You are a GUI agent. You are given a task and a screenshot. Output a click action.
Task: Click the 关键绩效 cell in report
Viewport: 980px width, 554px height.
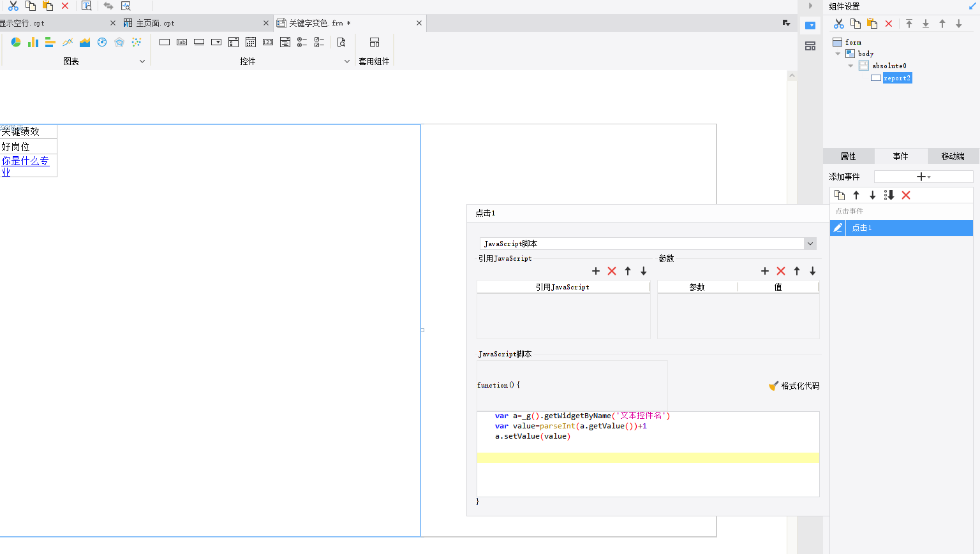[x=29, y=131]
